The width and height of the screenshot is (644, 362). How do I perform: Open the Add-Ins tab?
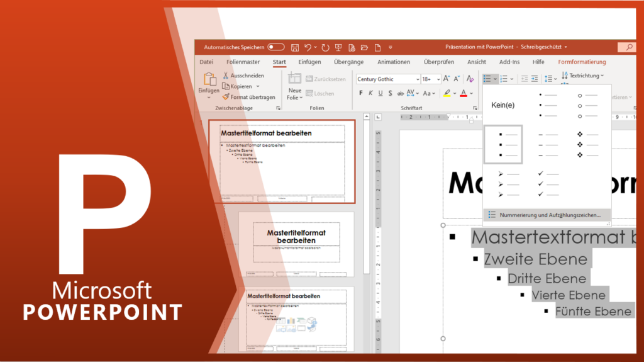click(509, 62)
